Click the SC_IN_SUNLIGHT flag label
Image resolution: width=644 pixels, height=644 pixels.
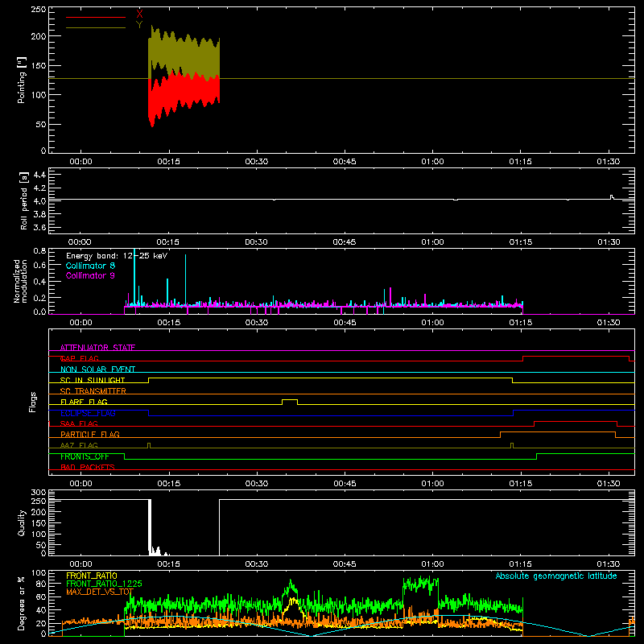click(93, 380)
